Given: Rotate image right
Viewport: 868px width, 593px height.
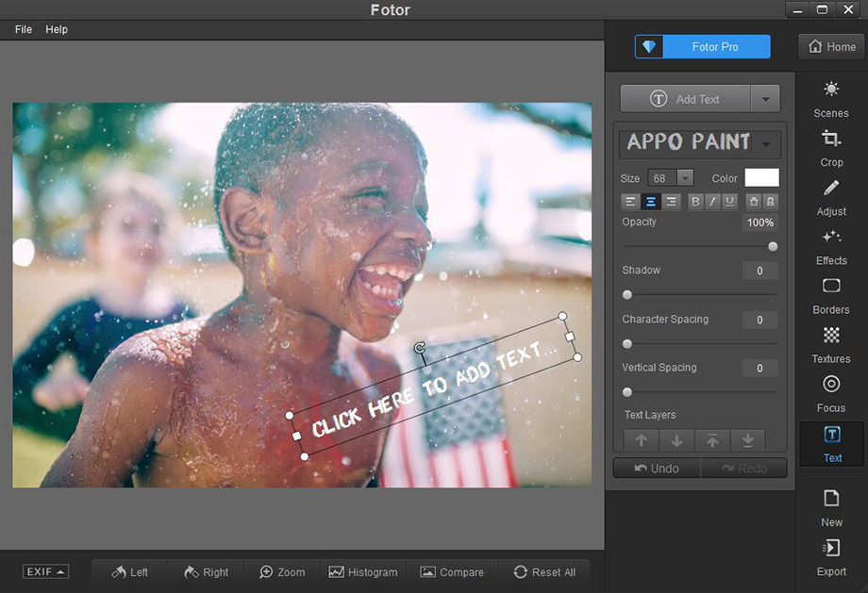Looking at the screenshot, I should click(x=206, y=572).
